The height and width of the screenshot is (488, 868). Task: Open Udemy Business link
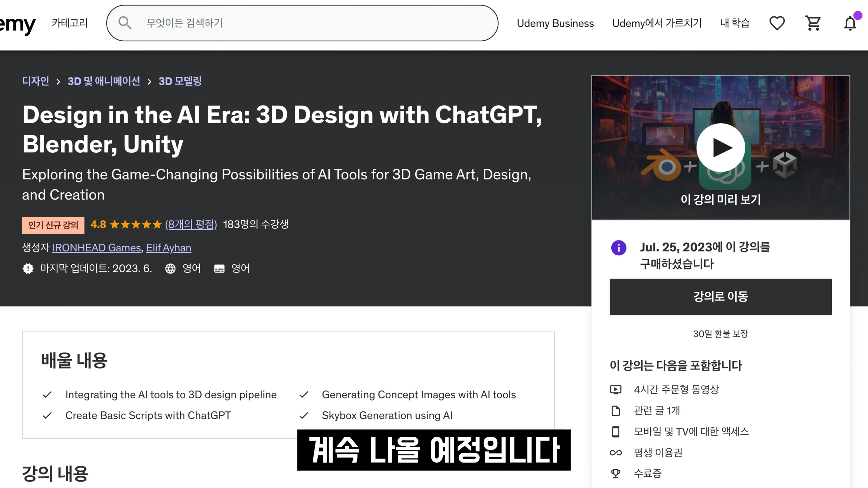[x=555, y=23]
